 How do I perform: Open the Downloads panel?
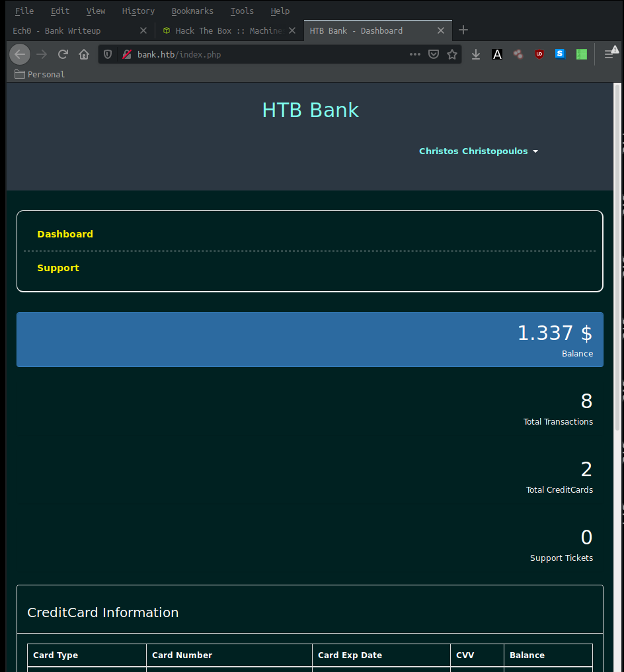point(476,54)
